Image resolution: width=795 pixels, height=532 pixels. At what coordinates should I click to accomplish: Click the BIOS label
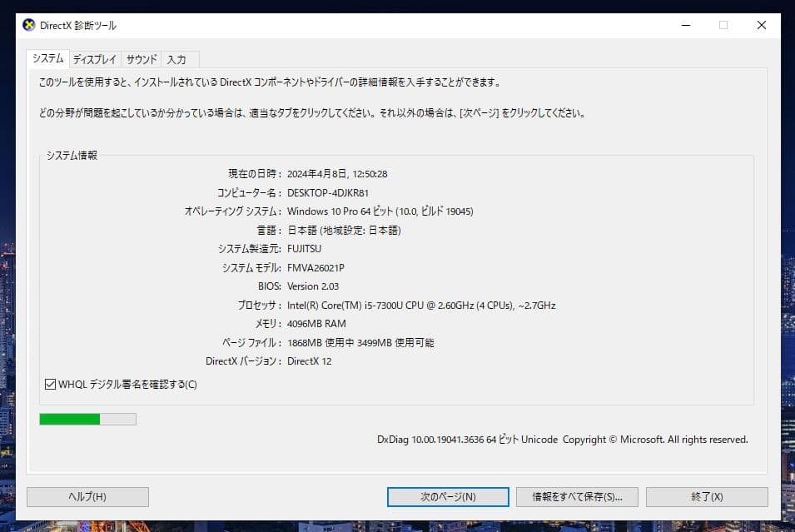(x=270, y=286)
